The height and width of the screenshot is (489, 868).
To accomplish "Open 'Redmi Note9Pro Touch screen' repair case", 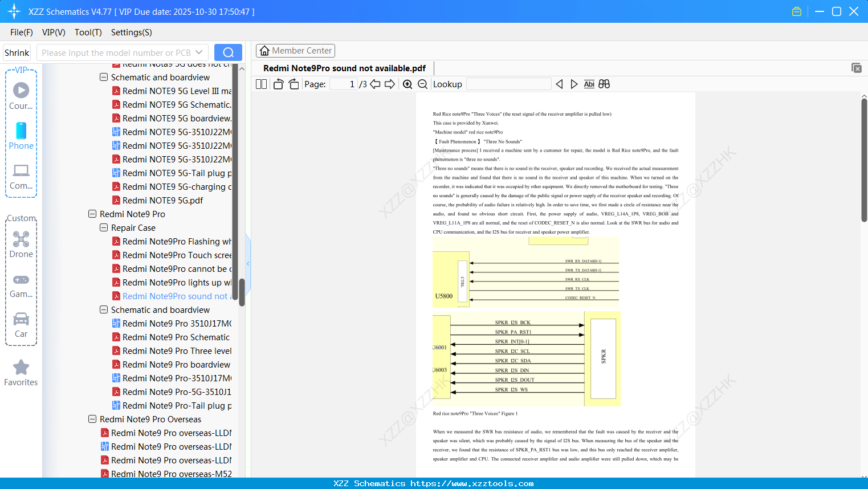I will [172, 255].
